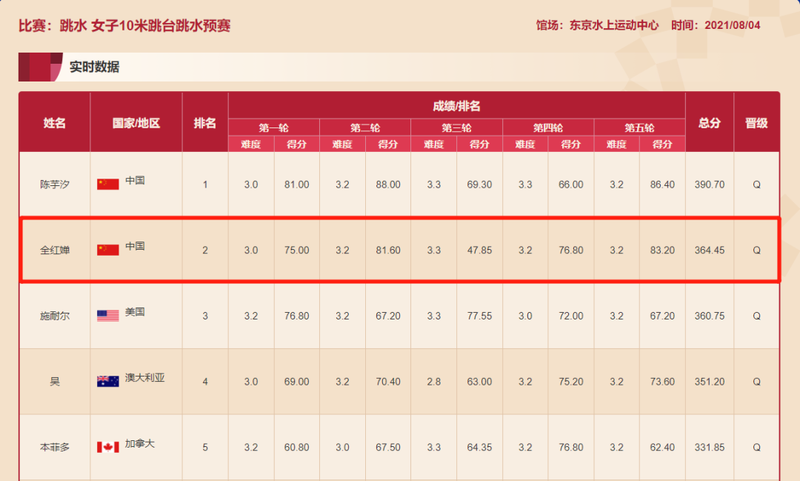Click the 总分 column header

coord(709,122)
